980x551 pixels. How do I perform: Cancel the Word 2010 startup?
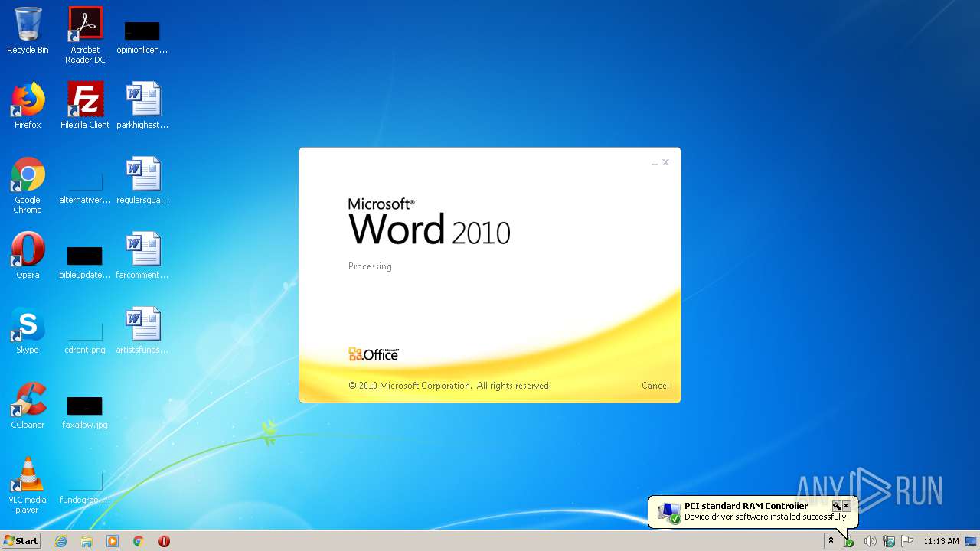tap(655, 386)
